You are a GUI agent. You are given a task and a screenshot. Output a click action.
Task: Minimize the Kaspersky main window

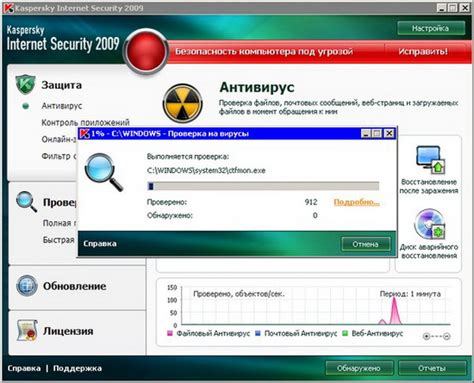click(x=442, y=8)
